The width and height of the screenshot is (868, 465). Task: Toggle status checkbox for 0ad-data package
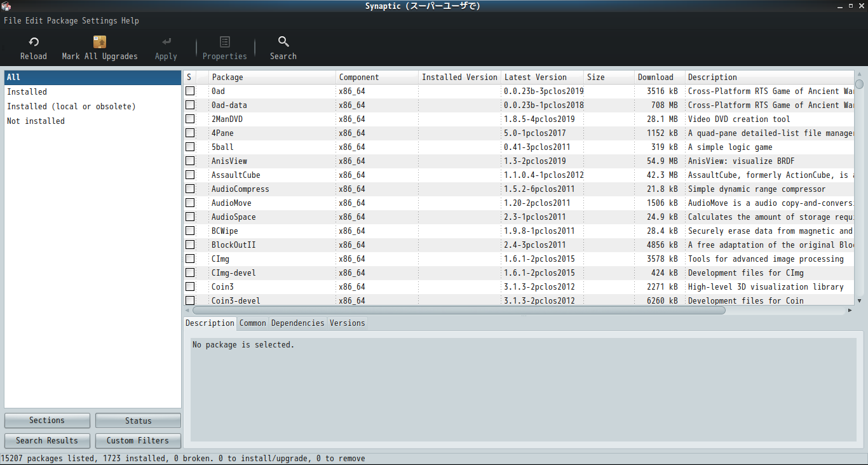tap(190, 105)
